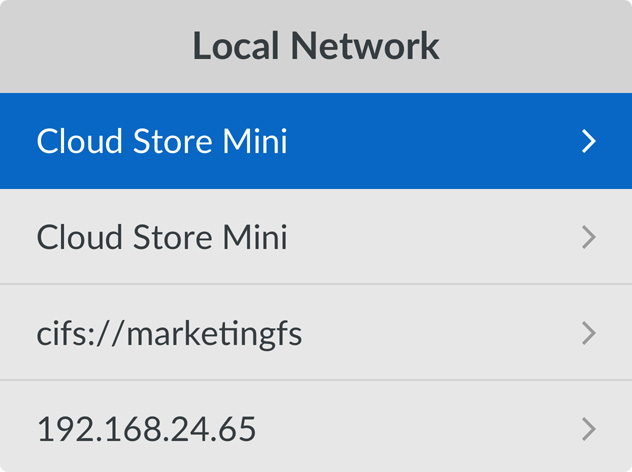Open the cifs://marketingfs network share

point(316,333)
